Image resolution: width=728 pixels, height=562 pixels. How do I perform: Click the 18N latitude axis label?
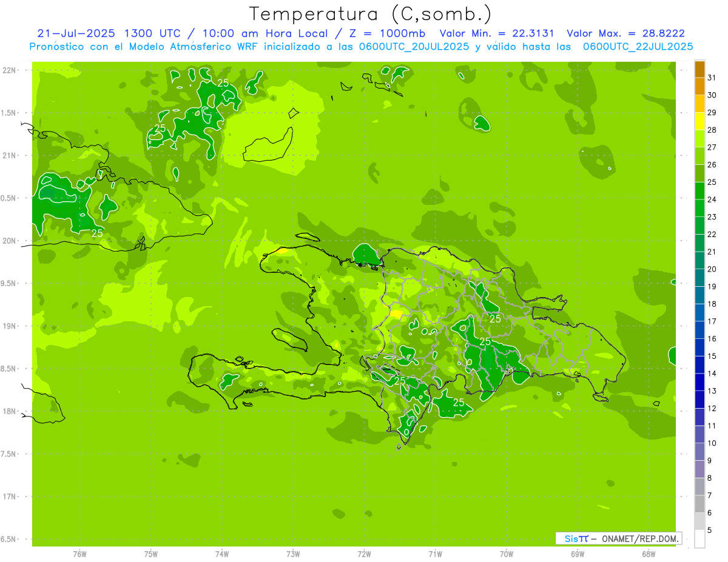[x=10, y=412]
